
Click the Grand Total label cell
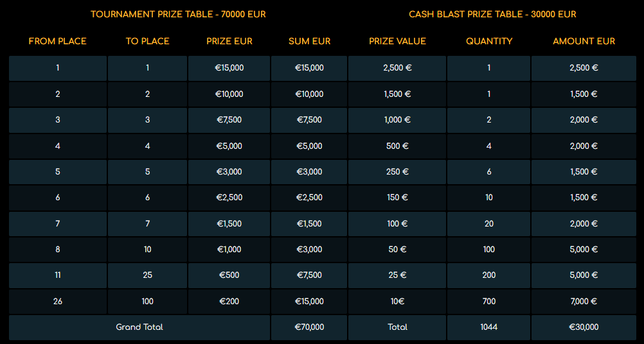(139, 327)
